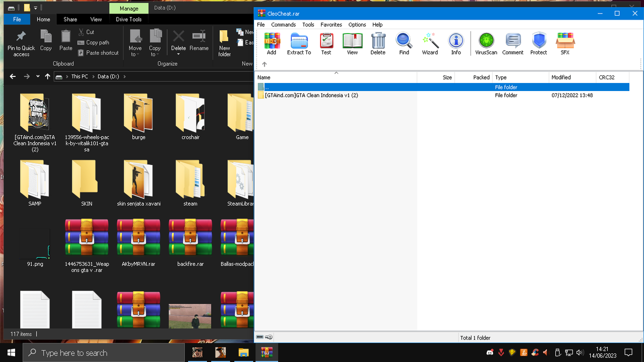Click Rename in Explorer Organize group
This screenshot has width=644, height=362.
click(199, 40)
